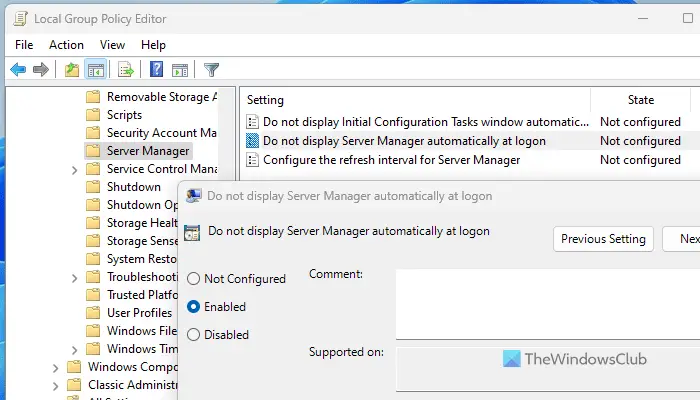Click the Next Setting button
Screen dimensions: 700x400
[681, 239]
